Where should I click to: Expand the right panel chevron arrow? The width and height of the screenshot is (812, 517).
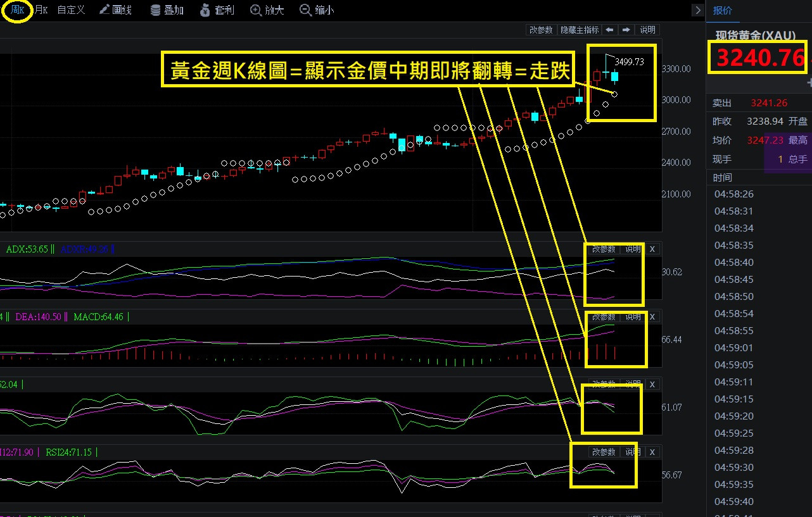pos(698,10)
